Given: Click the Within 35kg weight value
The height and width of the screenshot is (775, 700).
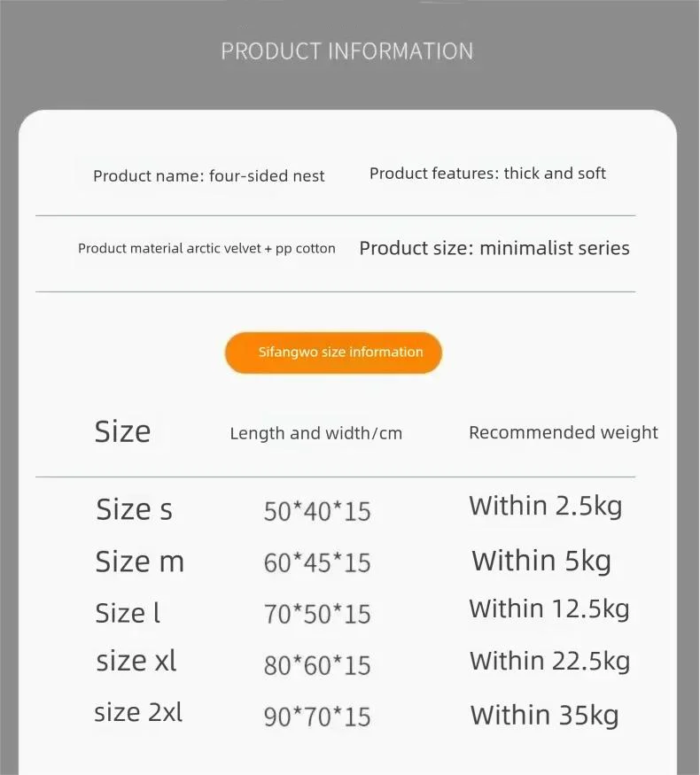Looking at the screenshot, I should (544, 715).
